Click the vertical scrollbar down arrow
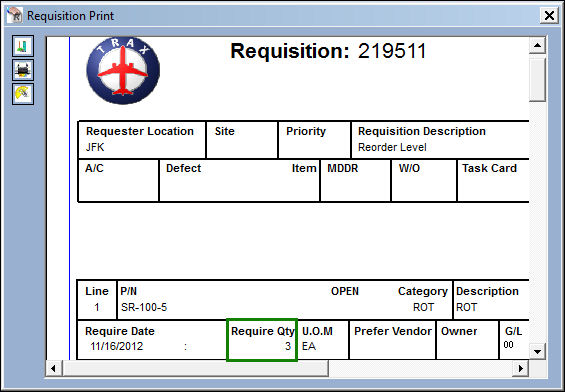 point(537,351)
